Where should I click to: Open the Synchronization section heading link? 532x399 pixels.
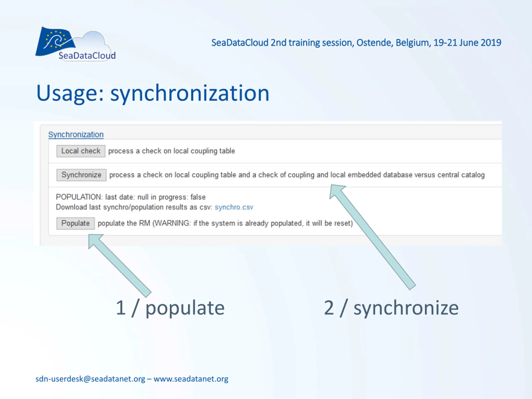coord(76,134)
